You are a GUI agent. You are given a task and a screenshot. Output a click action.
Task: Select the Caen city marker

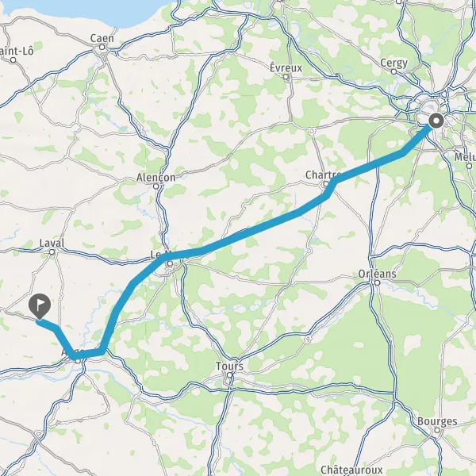[102, 48]
